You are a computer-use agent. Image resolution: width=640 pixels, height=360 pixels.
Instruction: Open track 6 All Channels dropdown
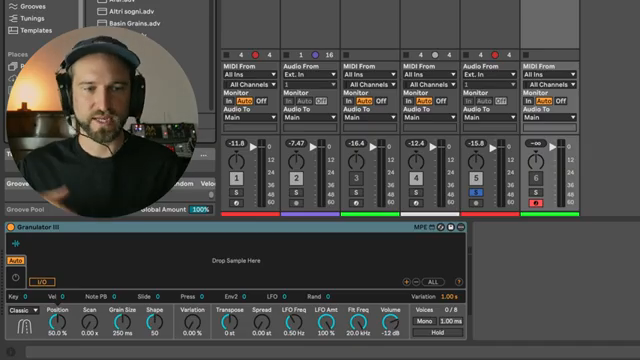click(549, 84)
